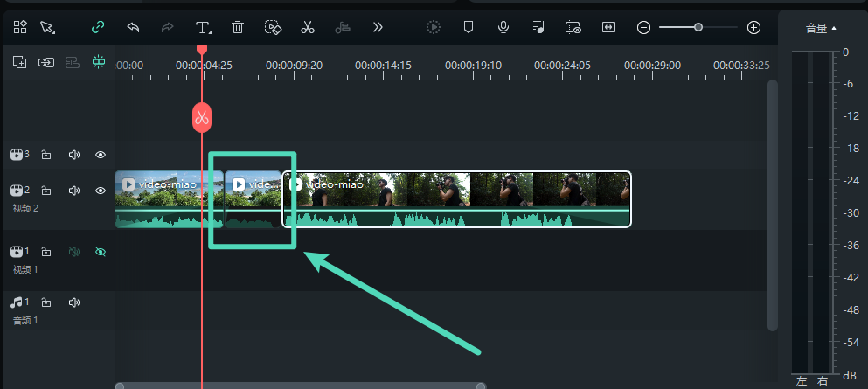Start voiceover recording with the microphone icon
868x389 pixels.
click(503, 27)
